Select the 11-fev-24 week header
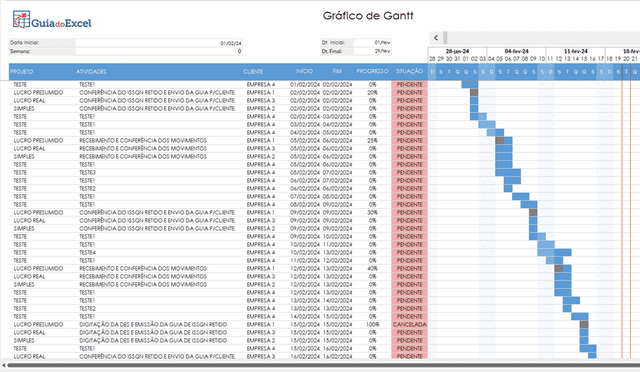 pos(576,51)
